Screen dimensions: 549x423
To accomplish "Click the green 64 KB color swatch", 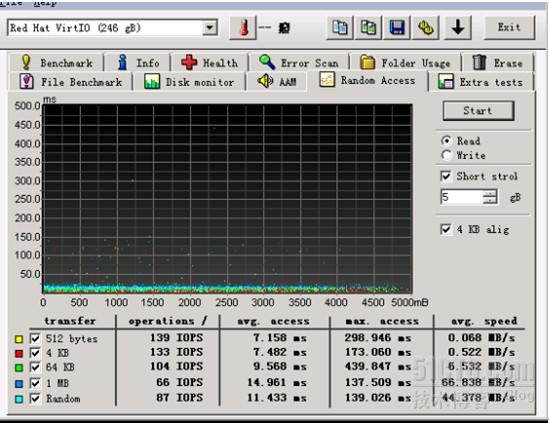I will 19,368.
